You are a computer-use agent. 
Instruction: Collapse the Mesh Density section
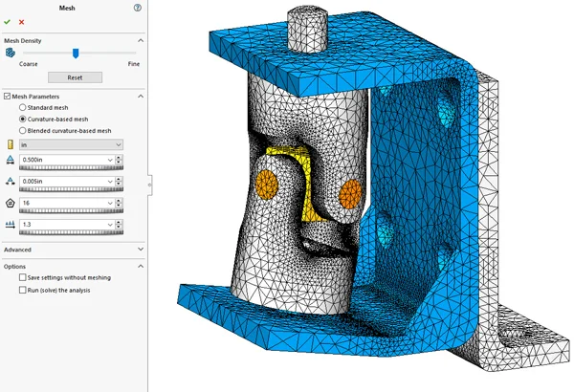pyautogui.click(x=141, y=41)
